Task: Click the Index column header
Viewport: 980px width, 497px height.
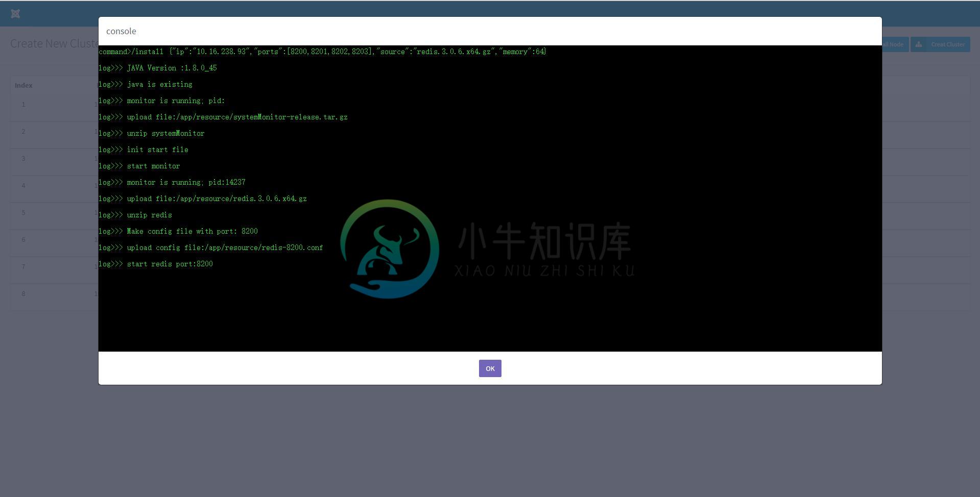Action: pyautogui.click(x=23, y=85)
